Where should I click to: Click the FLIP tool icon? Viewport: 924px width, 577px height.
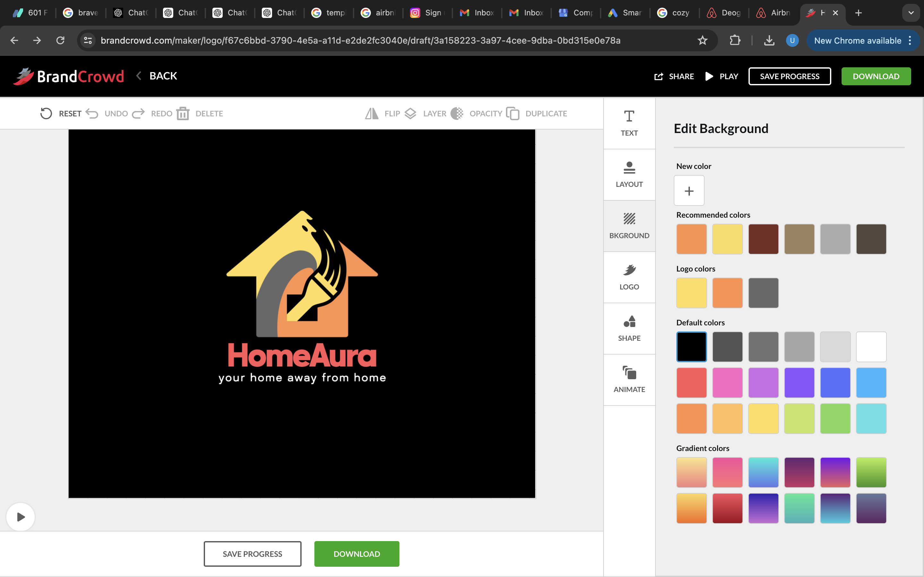372,113
